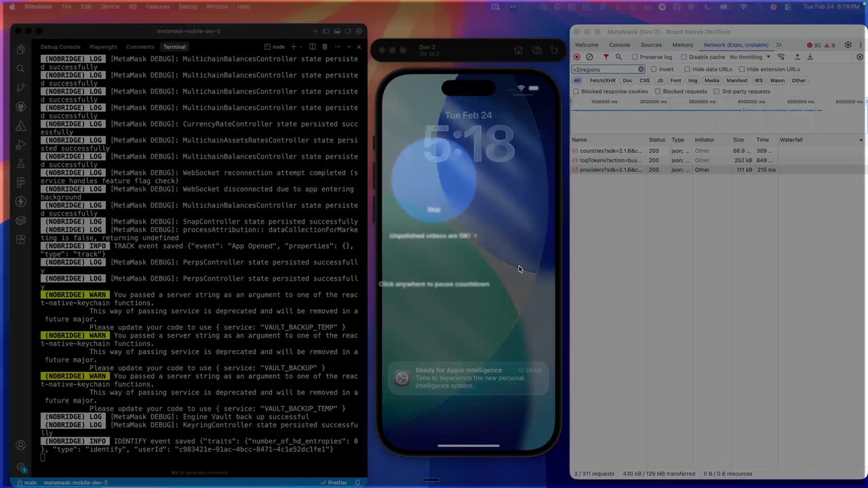868x488 pixels.
Task: Tick Hide extension URLs checkbox
Action: pos(742,69)
